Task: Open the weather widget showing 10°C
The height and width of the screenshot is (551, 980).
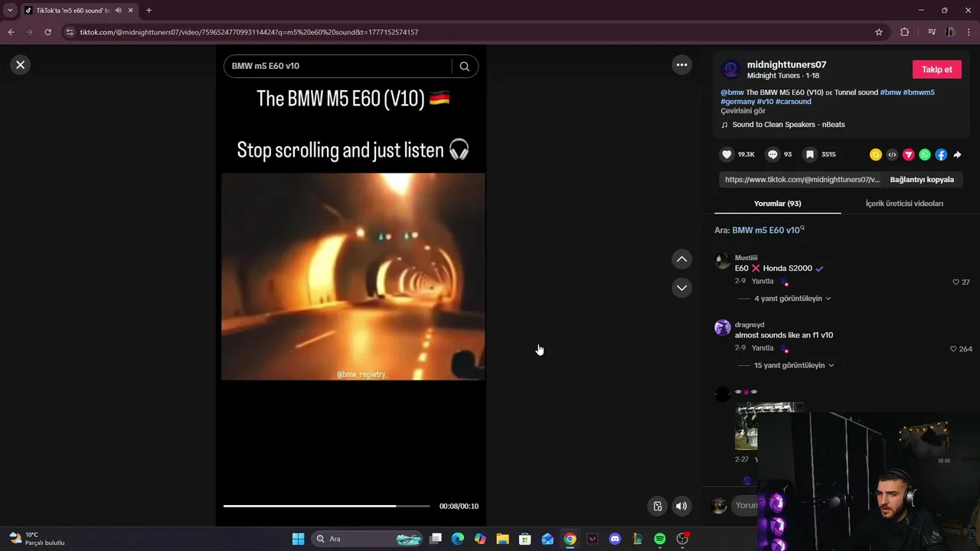Action: click(37, 539)
